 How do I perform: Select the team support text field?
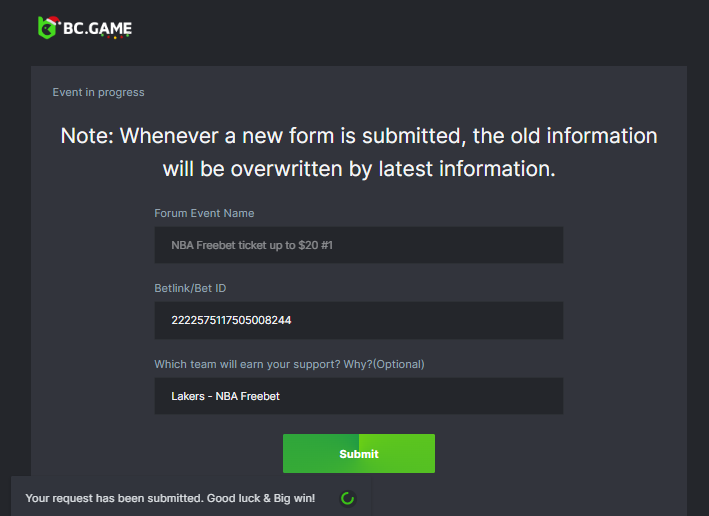pyautogui.click(x=358, y=396)
